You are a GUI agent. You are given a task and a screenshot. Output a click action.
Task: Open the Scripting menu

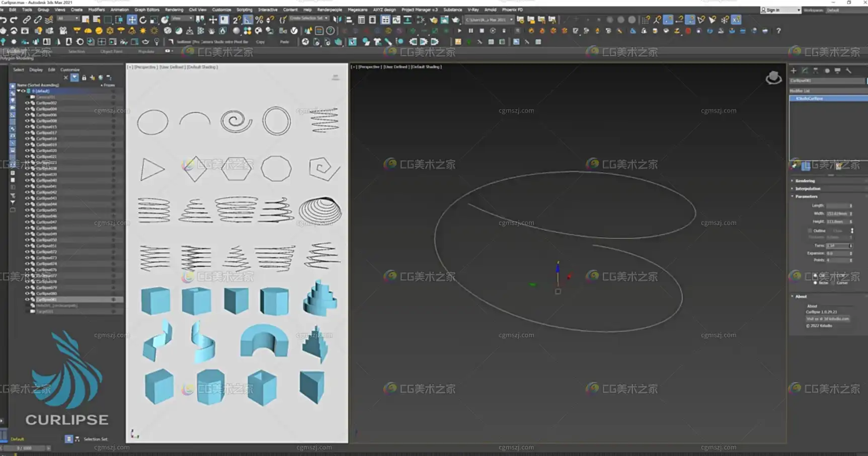(245, 10)
